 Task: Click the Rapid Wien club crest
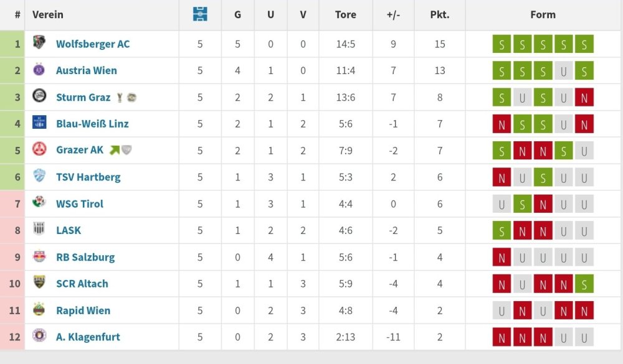point(39,309)
